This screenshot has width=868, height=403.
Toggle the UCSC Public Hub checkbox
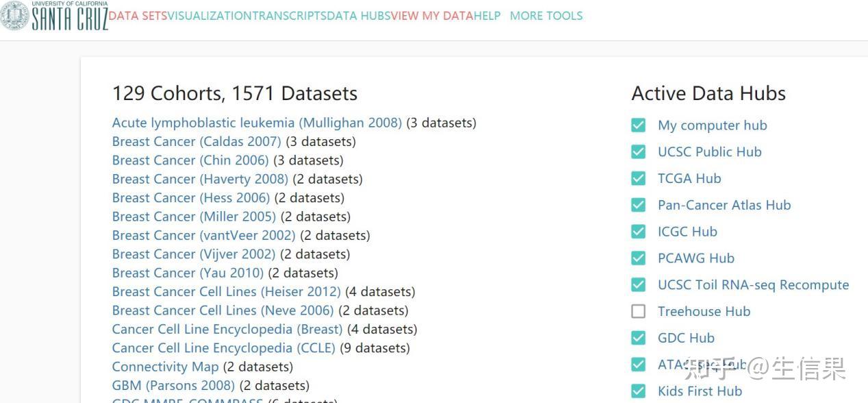click(x=638, y=152)
